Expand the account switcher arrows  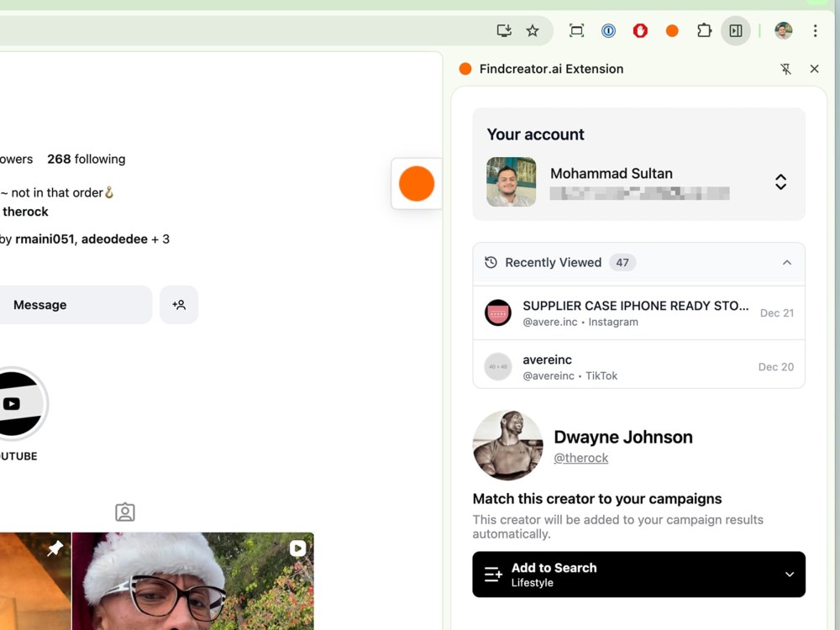(x=780, y=182)
